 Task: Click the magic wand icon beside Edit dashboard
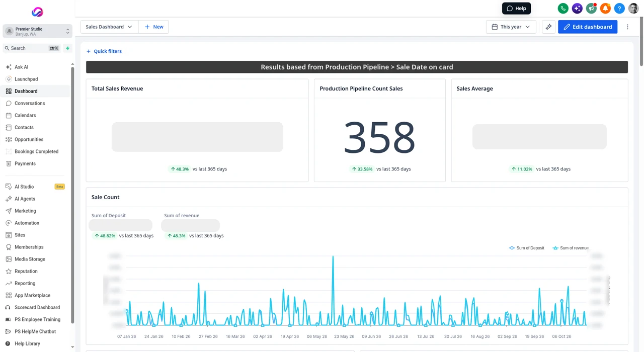tap(548, 27)
